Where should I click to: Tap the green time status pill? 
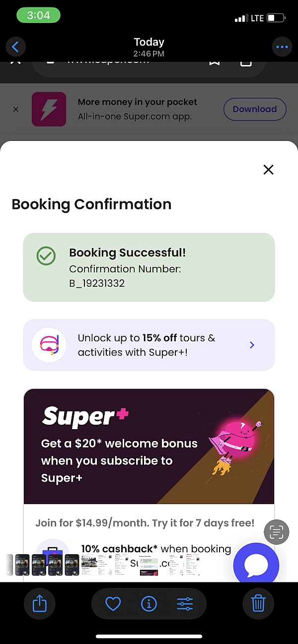[x=38, y=15]
